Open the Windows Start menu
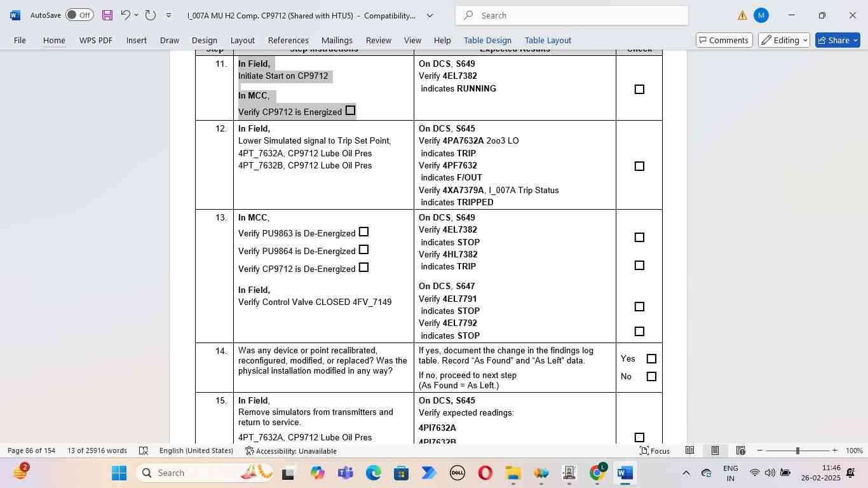Image resolution: width=868 pixels, height=488 pixels. (x=119, y=473)
